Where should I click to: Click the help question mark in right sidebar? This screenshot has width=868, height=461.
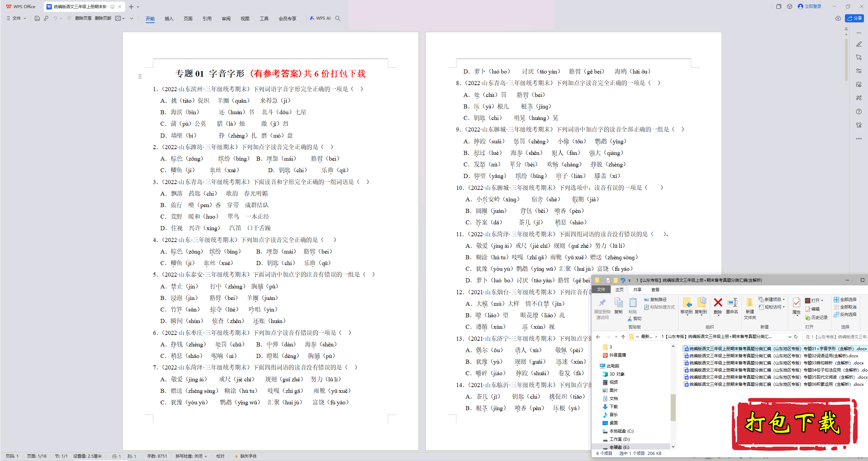[859, 112]
